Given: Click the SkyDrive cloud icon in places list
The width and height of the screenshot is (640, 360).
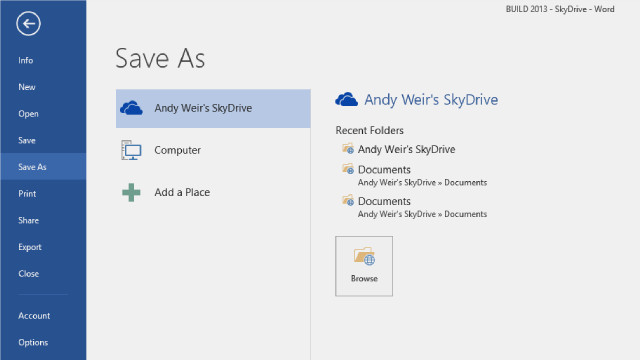Looking at the screenshot, I should [131, 108].
